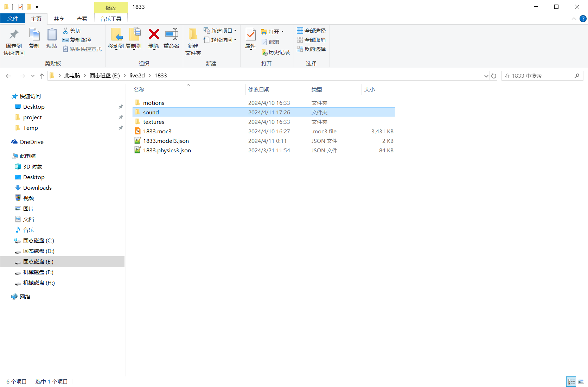This screenshot has height=387, width=588.
Task: Sort by the Date modified (修改日期) column
Action: [x=277, y=90]
